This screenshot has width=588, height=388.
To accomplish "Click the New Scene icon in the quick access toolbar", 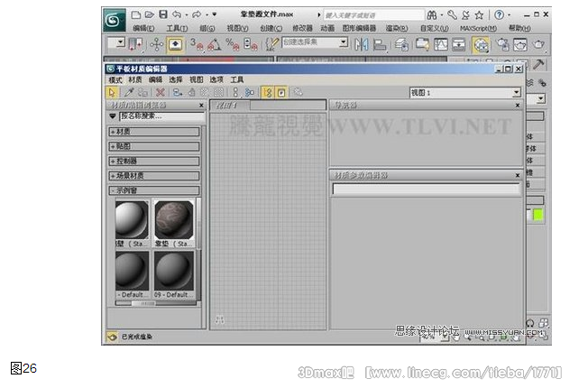I will [x=136, y=14].
